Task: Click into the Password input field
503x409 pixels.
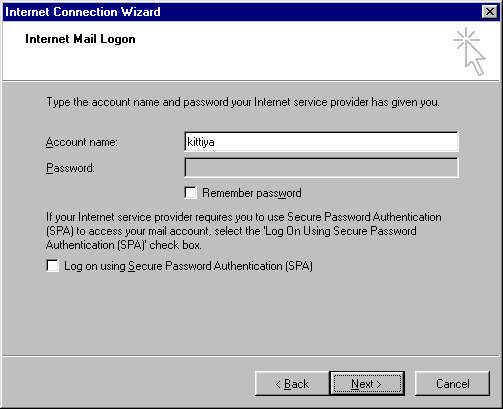Action: coord(321,168)
